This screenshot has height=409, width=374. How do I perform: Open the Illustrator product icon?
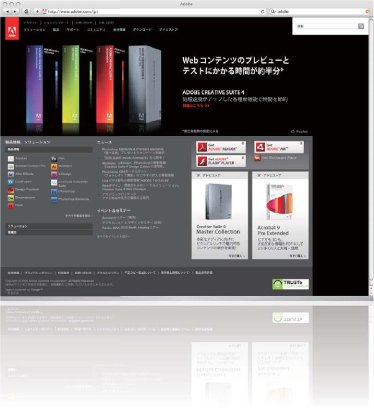click(54, 166)
